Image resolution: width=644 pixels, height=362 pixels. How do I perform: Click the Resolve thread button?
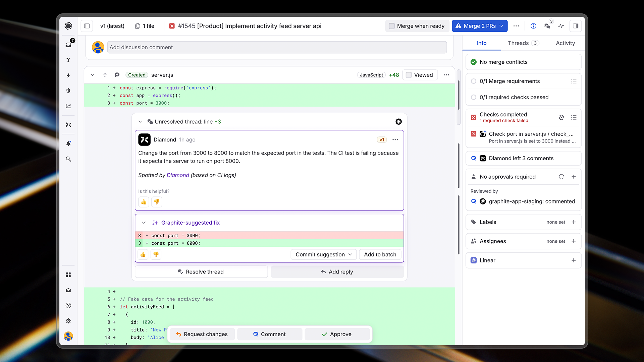(x=201, y=272)
